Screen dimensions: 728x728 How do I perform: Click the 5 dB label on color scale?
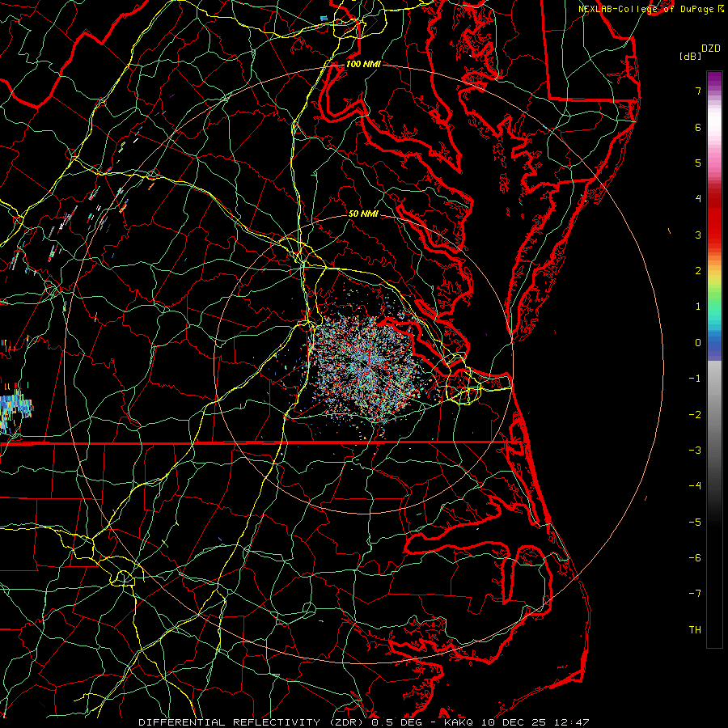(698, 163)
